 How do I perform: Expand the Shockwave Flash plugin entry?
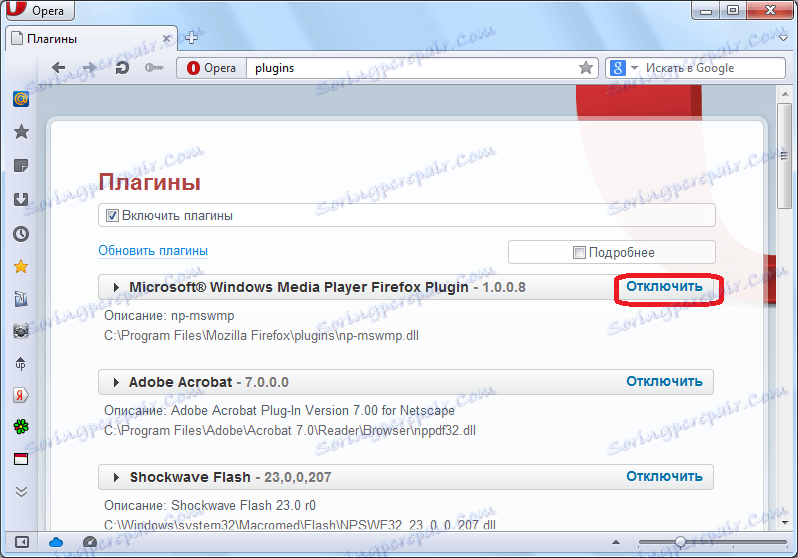tap(117, 477)
